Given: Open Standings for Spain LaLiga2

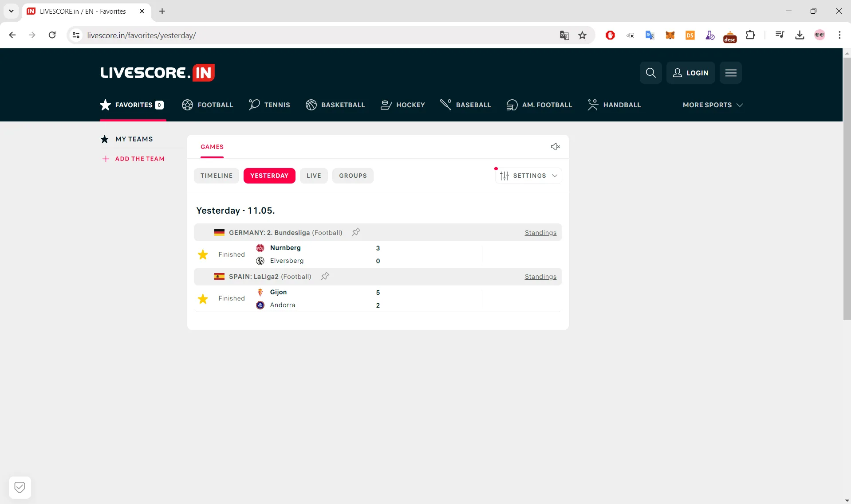Looking at the screenshot, I should (540, 277).
